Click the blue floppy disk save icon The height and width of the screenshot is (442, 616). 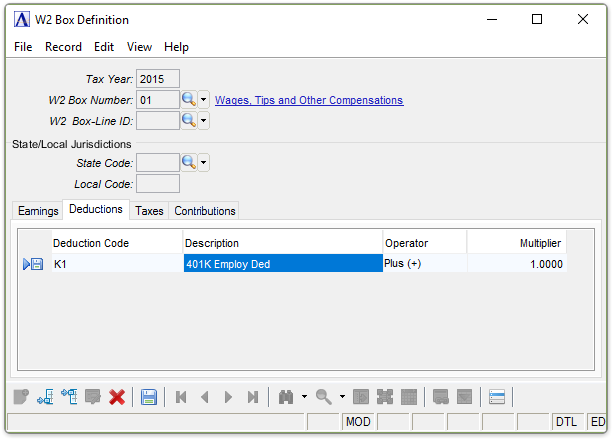pyautogui.click(x=149, y=397)
